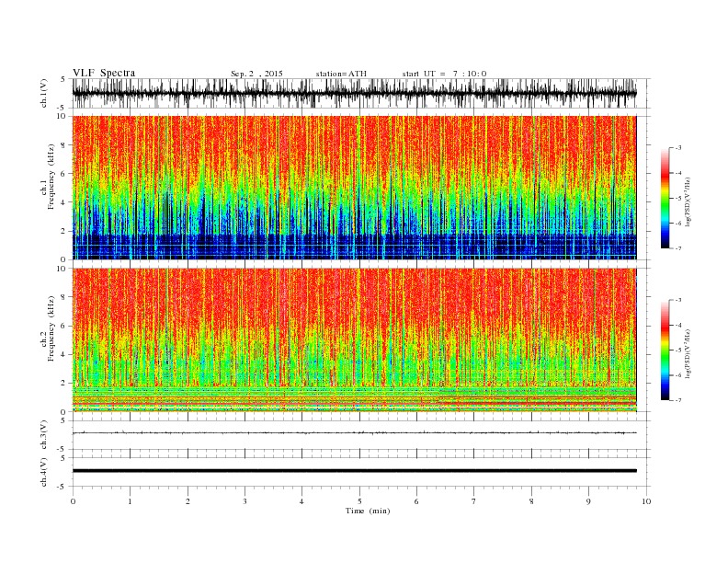728x563 pixels.
Task: Click the "4" kHz tick of ch.2 spectrogram
Action: point(64,354)
